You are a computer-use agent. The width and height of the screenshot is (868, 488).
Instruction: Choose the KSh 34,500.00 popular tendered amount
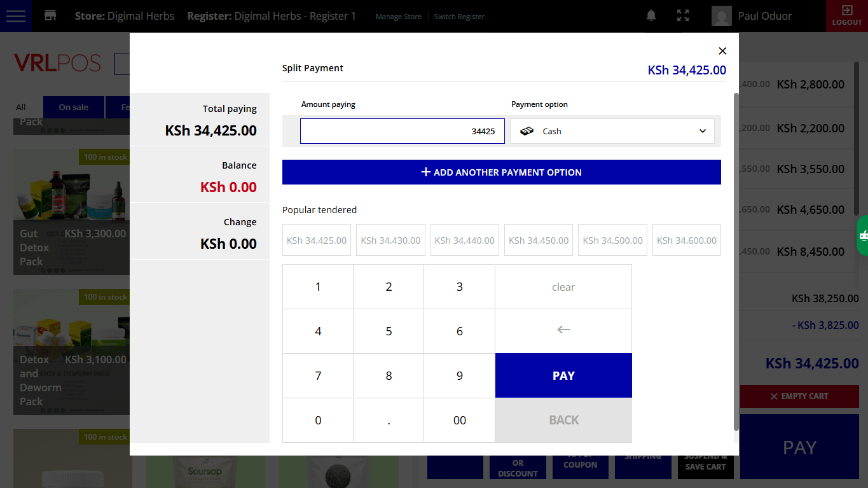tap(613, 241)
